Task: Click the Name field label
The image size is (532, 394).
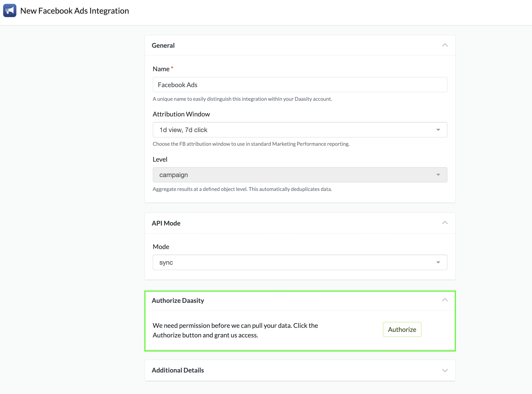Action: coord(161,69)
